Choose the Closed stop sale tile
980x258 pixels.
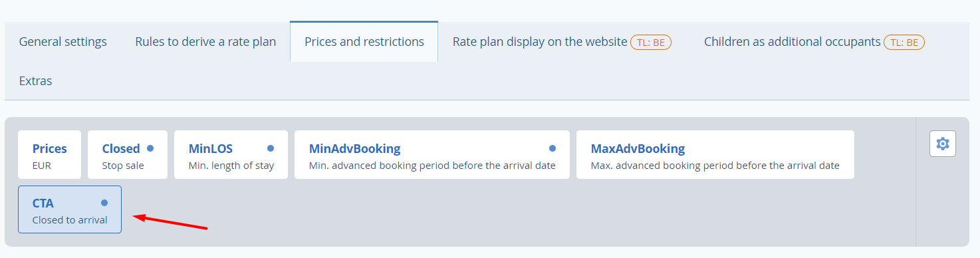click(x=128, y=154)
